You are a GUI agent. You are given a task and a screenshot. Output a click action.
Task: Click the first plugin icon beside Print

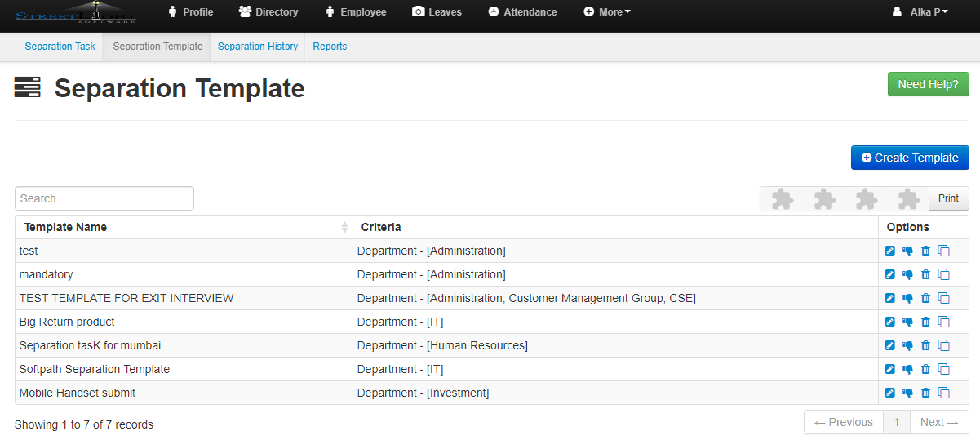click(782, 199)
